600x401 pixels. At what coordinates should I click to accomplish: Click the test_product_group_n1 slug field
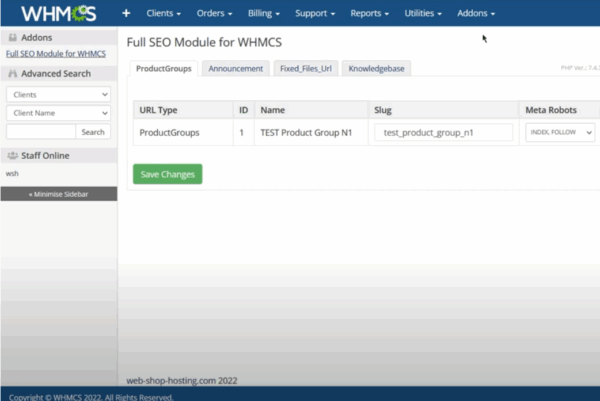click(443, 132)
